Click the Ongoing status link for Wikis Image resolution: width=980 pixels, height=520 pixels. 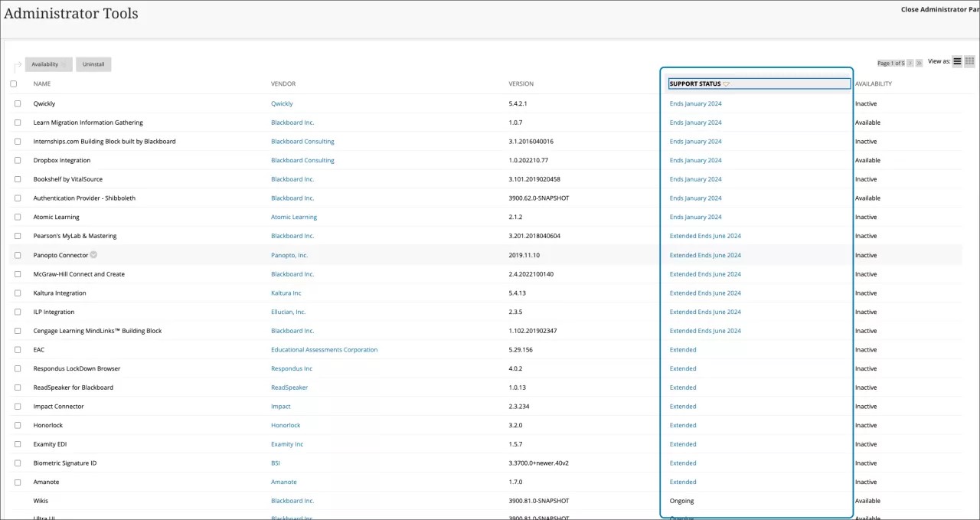[x=681, y=500]
